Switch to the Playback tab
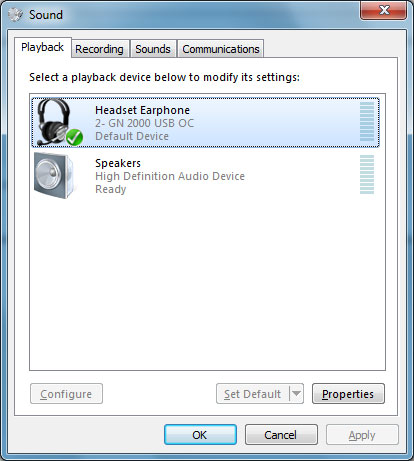 tap(43, 47)
